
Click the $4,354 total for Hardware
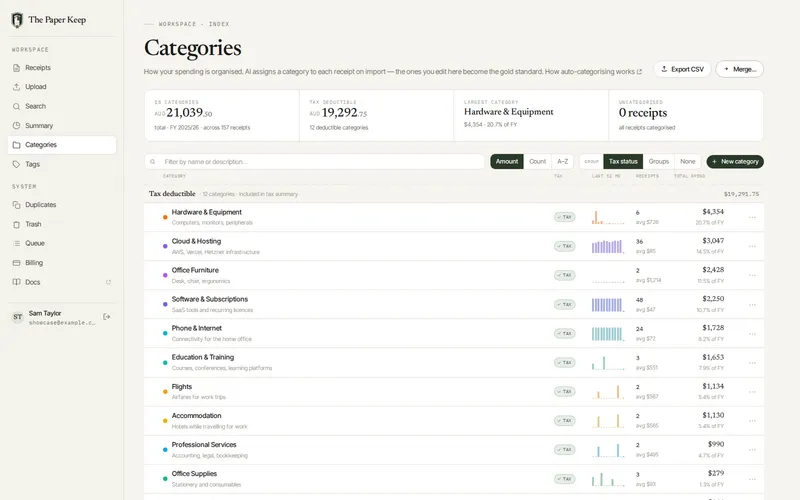713,212
